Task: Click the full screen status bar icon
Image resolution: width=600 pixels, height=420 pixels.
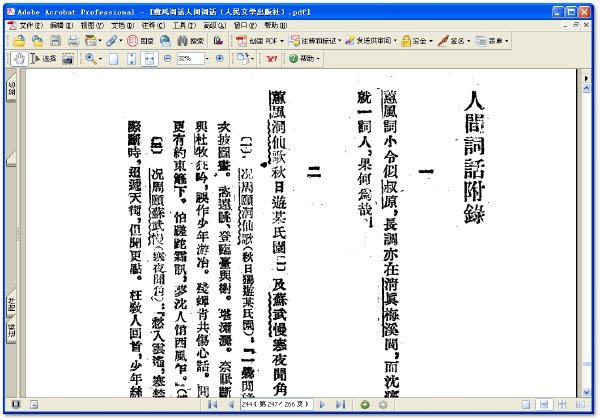Action: (x=16, y=404)
